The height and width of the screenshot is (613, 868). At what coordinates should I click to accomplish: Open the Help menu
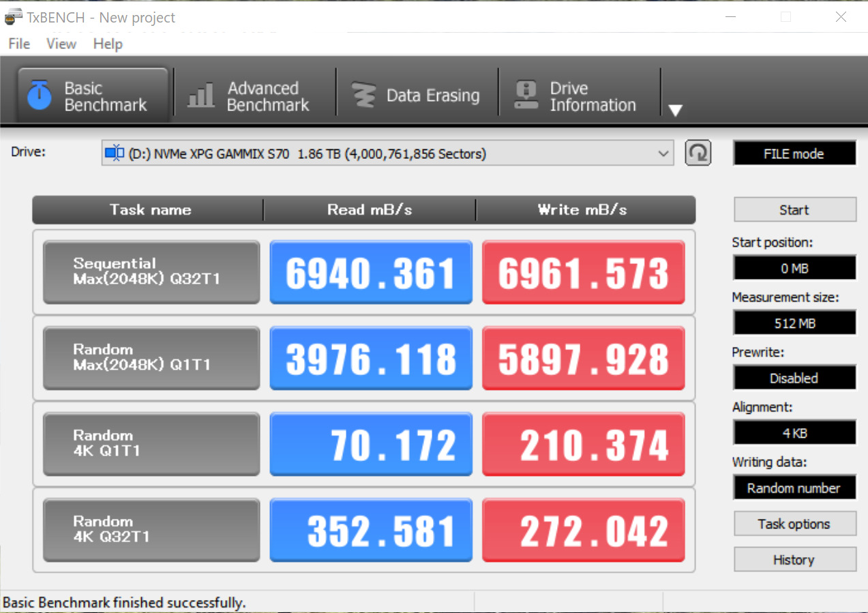[x=108, y=44]
